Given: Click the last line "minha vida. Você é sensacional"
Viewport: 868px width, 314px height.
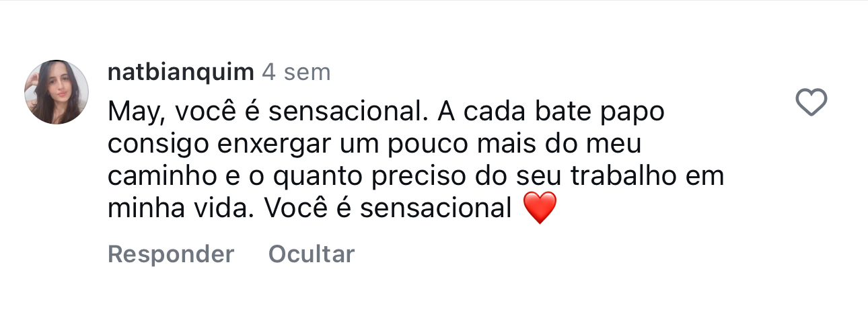Looking at the screenshot, I should [x=310, y=209].
